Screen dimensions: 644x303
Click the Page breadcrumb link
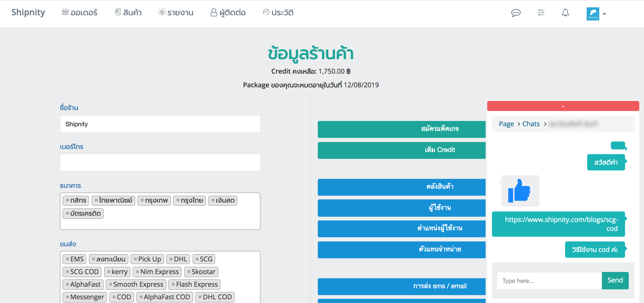click(506, 124)
